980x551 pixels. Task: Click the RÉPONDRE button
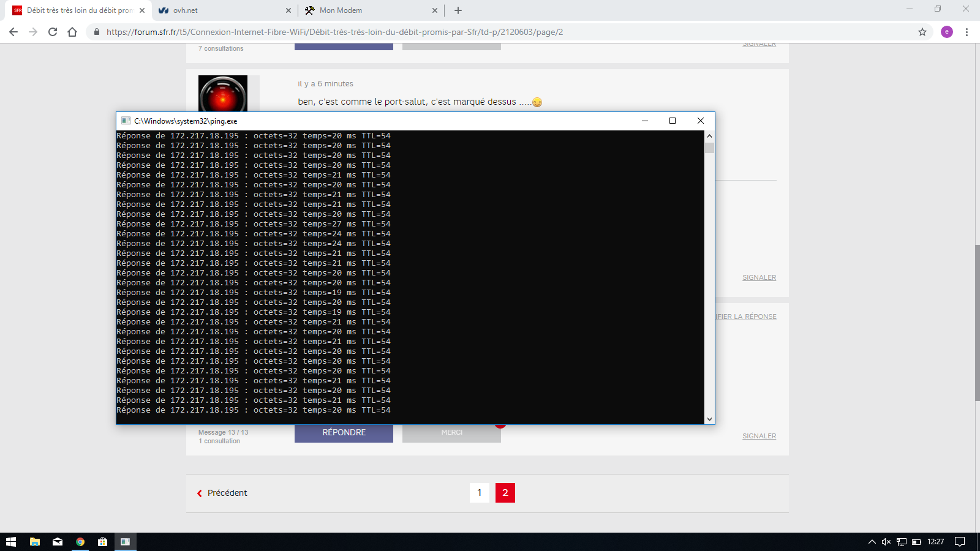pyautogui.click(x=344, y=433)
